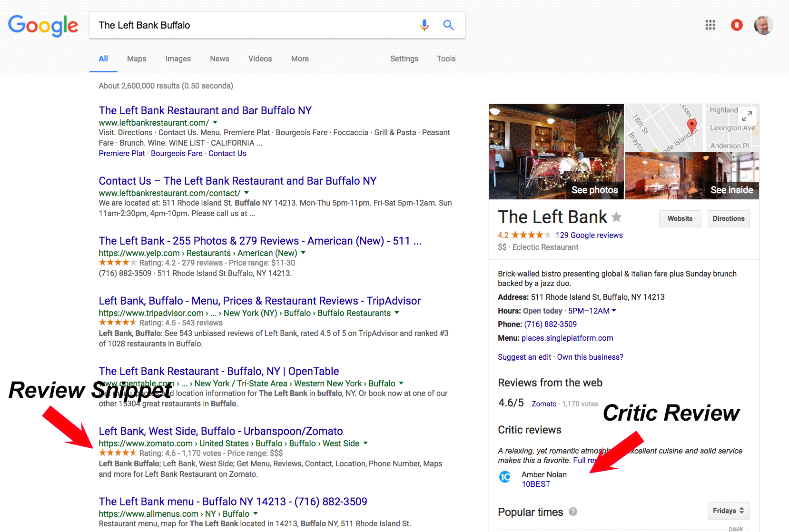Open See photos thumbnail
Viewport: 789px width, 532px height.
coord(556,152)
